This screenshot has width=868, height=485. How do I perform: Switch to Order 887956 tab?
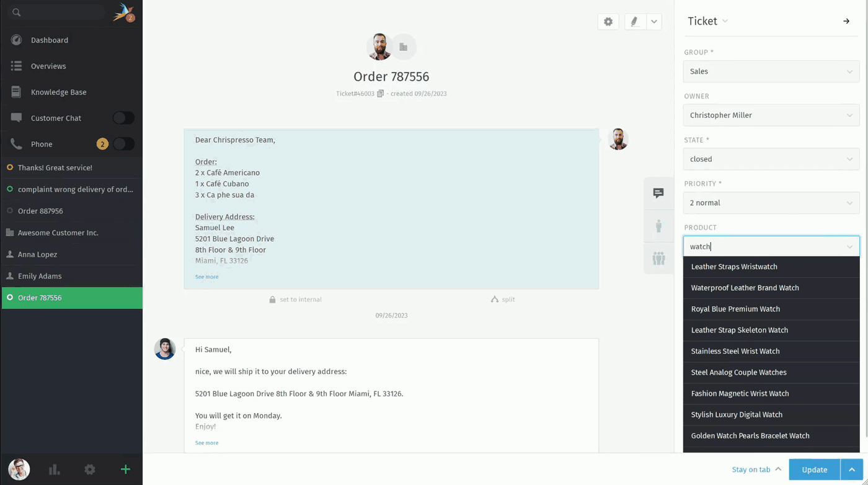click(x=72, y=211)
